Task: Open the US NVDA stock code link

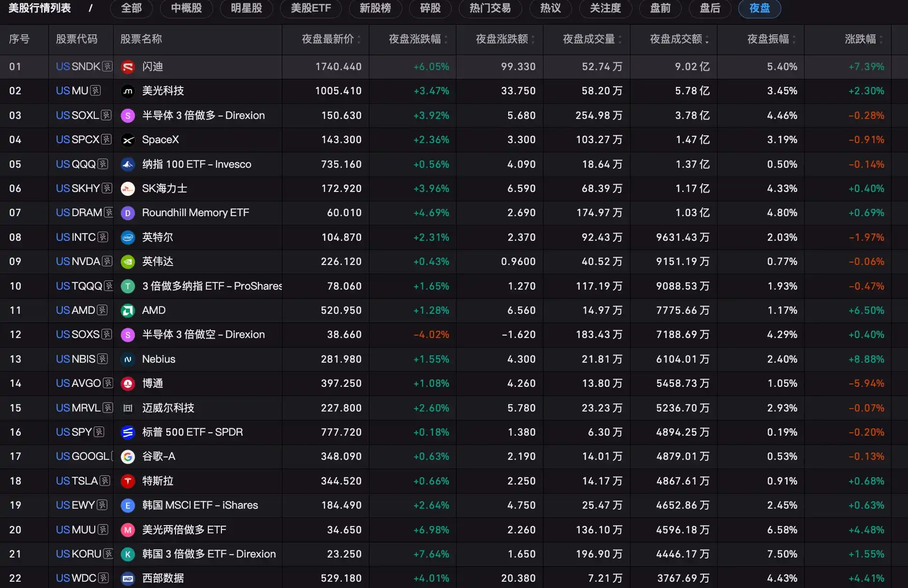Action: pos(78,262)
